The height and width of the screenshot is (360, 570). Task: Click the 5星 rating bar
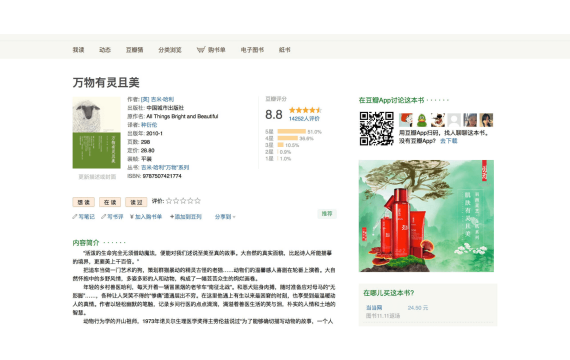(x=292, y=132)
